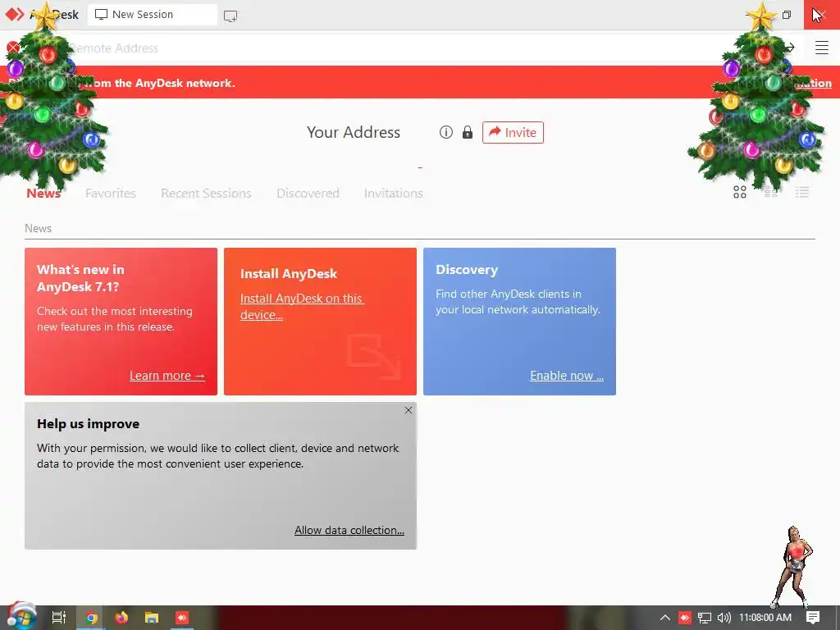840x630 pixels.
Task: Open network status icon in system tray
Action: pyautogui.click(x=705, y=618)
